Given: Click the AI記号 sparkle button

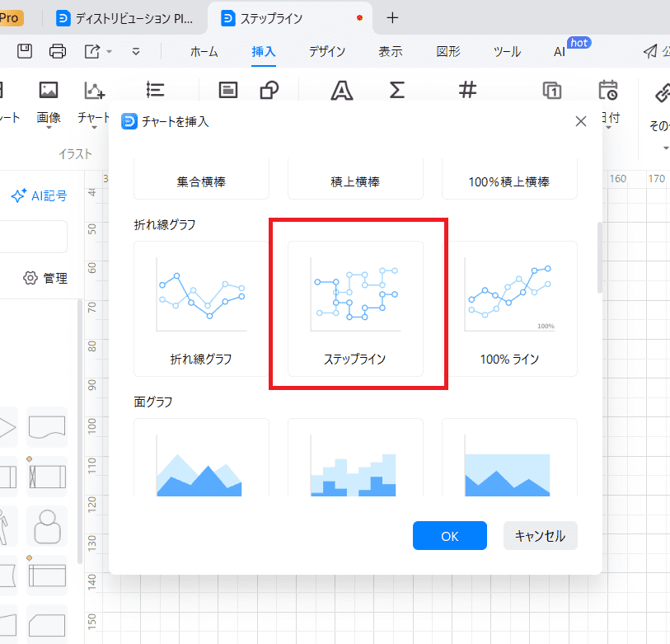Looking at the screenshot, I should [39, 195].
